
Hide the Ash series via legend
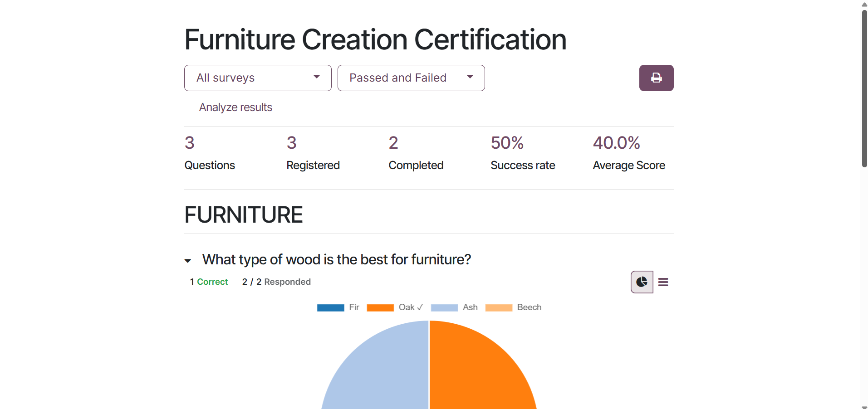[x=454, y=307]
